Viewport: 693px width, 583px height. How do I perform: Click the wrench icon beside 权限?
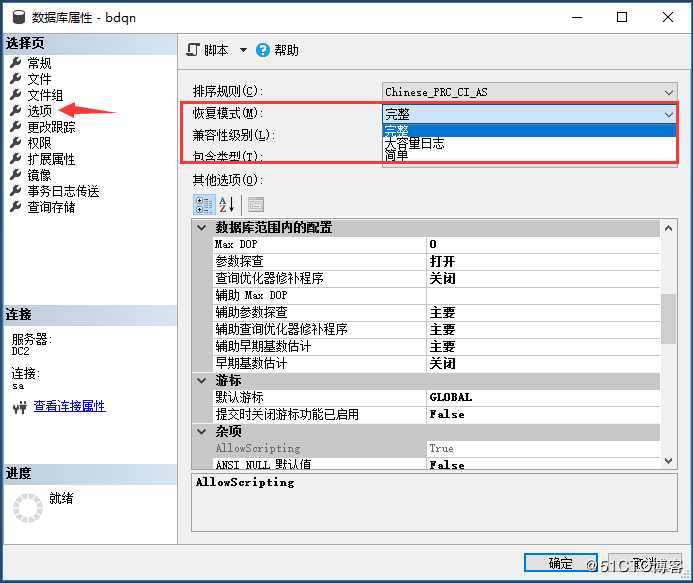(x=15, y=143)
